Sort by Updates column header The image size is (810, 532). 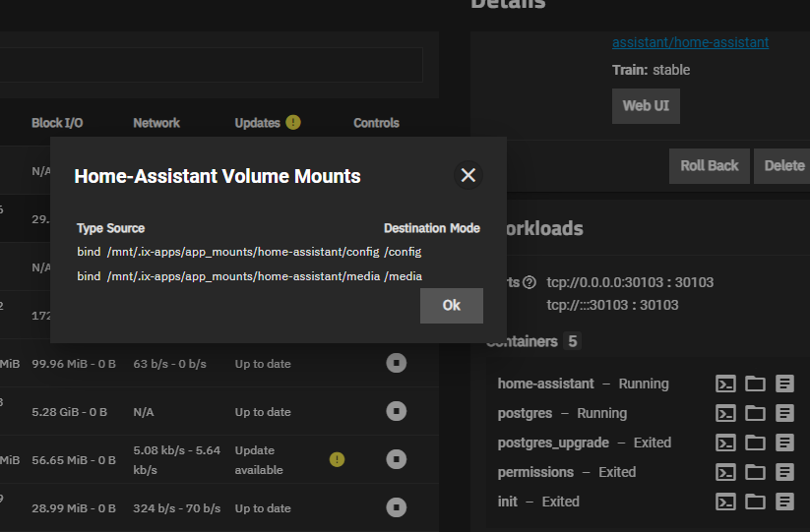point(257,123)
